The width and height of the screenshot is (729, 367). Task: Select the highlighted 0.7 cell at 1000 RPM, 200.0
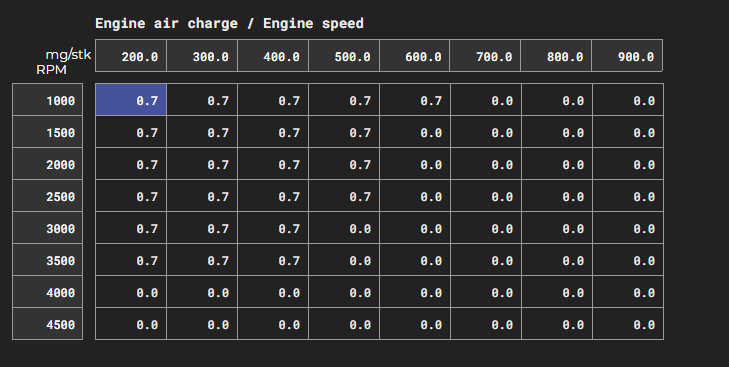click(x=131, y=100)
